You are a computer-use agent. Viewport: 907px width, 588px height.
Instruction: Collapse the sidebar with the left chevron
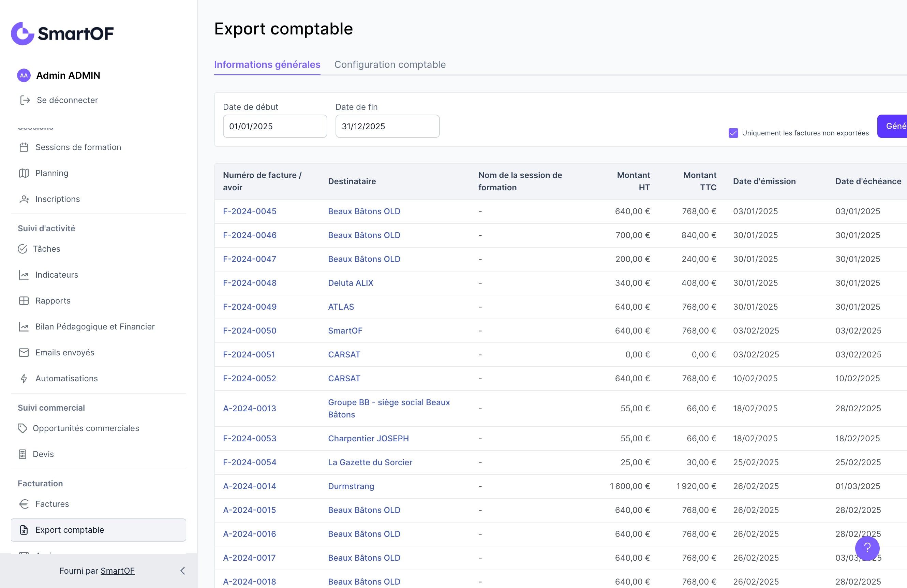[x=182, y=571]
